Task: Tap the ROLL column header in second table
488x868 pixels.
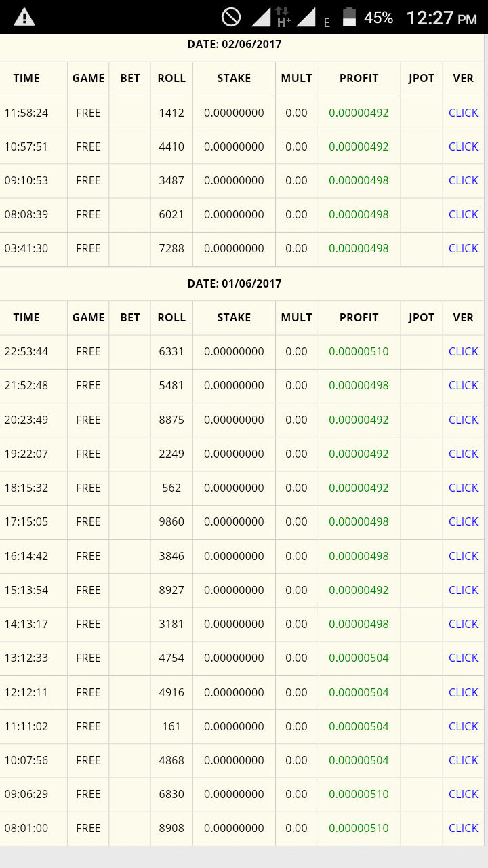Action: 171,317
